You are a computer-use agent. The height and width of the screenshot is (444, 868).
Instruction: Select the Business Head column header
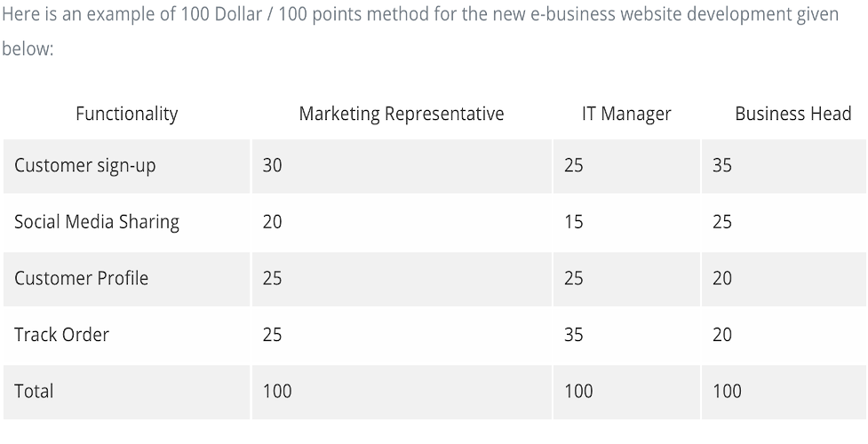click(x=792, y=114)
